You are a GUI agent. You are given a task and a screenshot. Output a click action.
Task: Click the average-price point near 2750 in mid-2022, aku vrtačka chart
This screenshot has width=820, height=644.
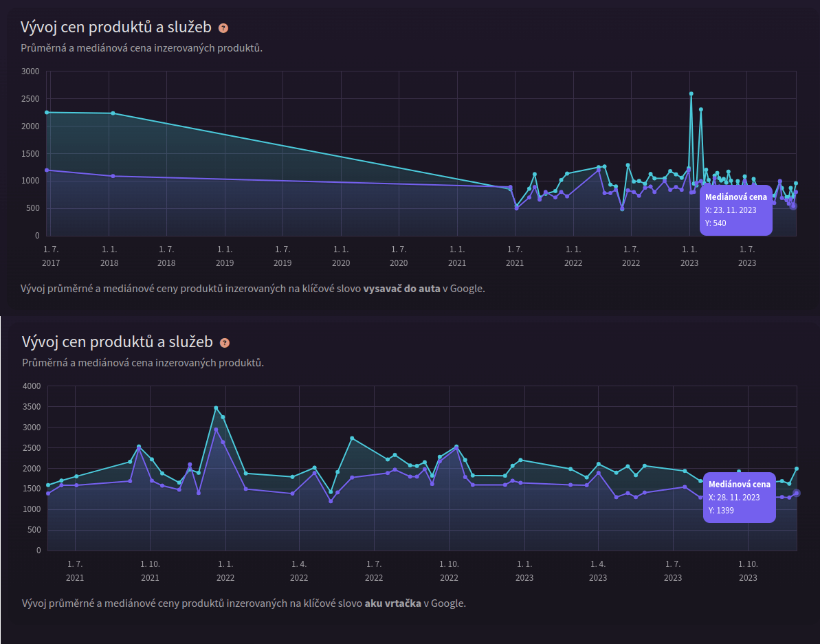coord(352,438)
